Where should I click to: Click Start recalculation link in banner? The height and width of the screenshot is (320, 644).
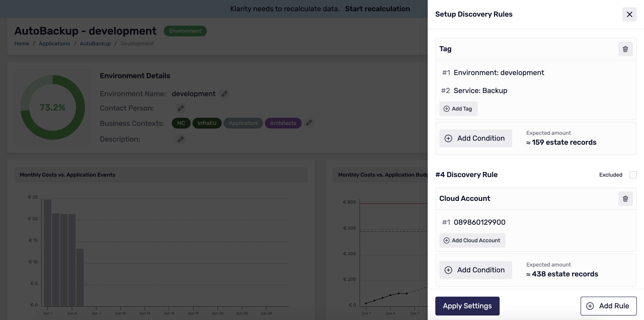tap(377, 9)
